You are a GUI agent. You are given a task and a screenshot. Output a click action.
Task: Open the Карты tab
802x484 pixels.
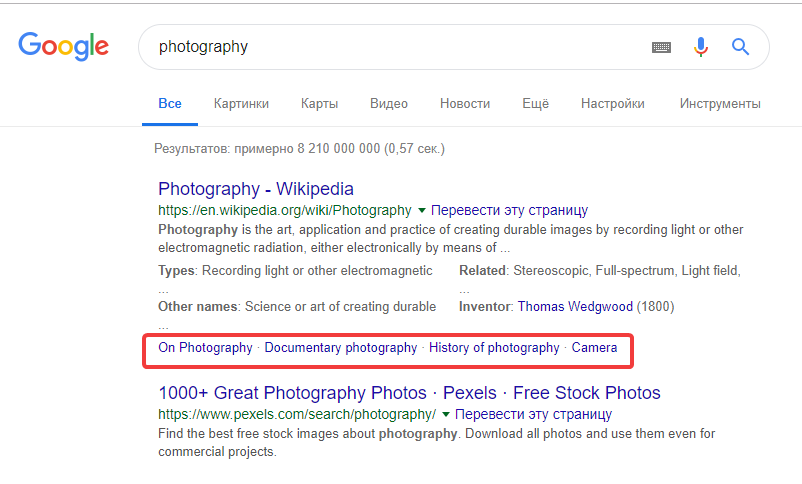(320, 104)
